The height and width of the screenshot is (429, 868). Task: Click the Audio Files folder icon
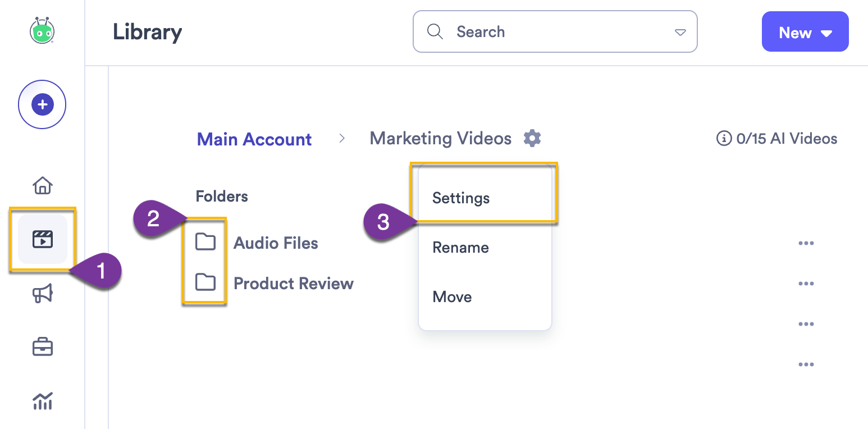point(205,242)
